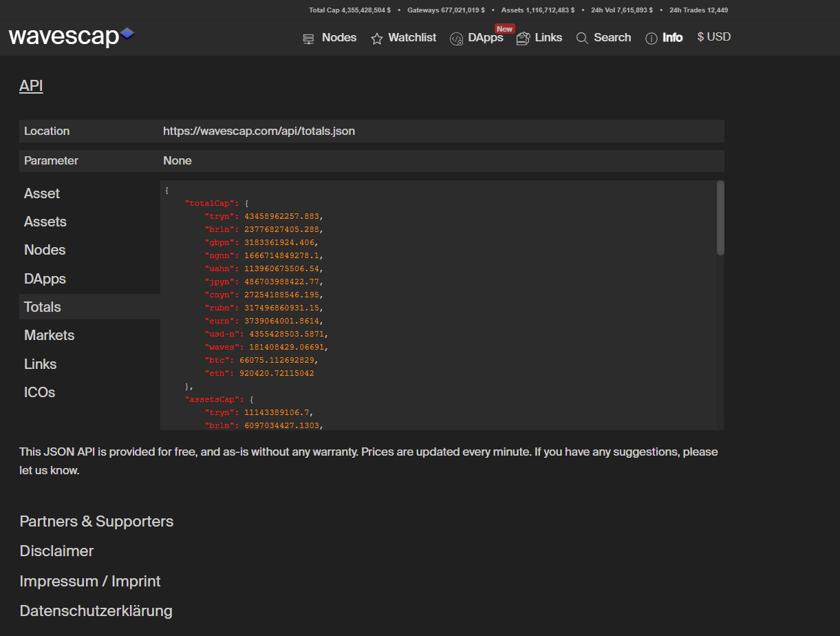Click the DApps code icon

[x=456, y=39]
